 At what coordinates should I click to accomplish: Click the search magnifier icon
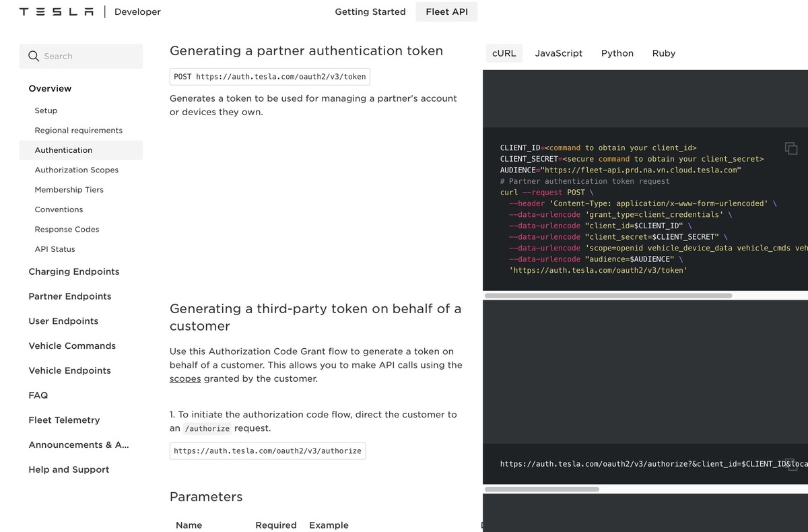click(x=34, y=56)
